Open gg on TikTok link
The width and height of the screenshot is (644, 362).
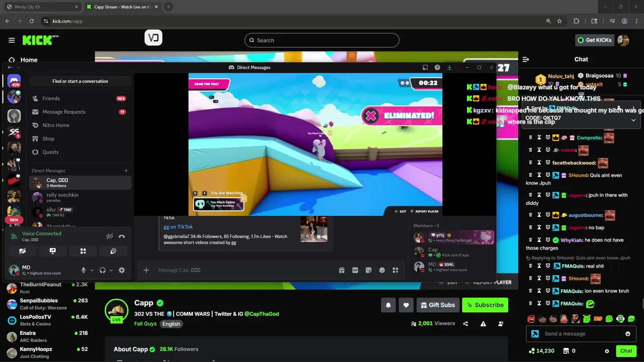pyautogui.click(x=178, y=227)
